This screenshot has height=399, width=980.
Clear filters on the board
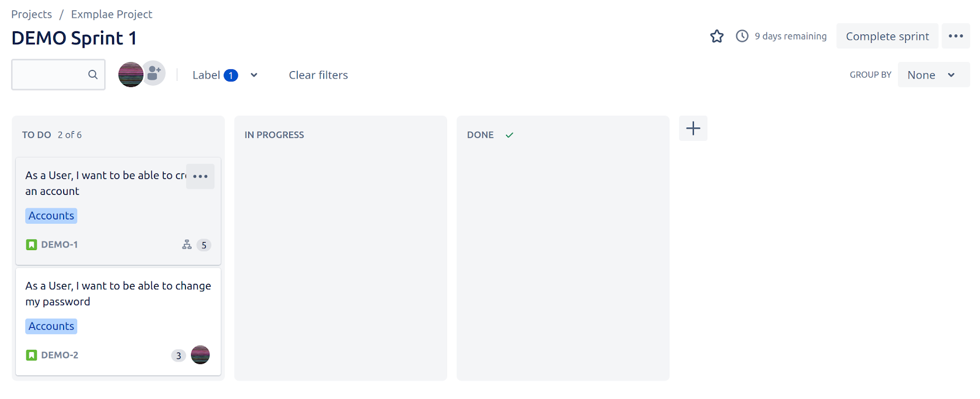point(318,75)
